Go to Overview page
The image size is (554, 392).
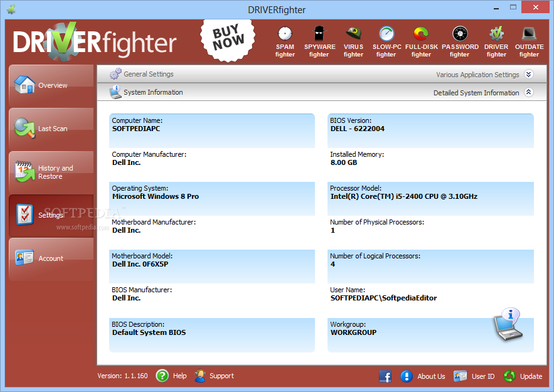pos(51,85)
